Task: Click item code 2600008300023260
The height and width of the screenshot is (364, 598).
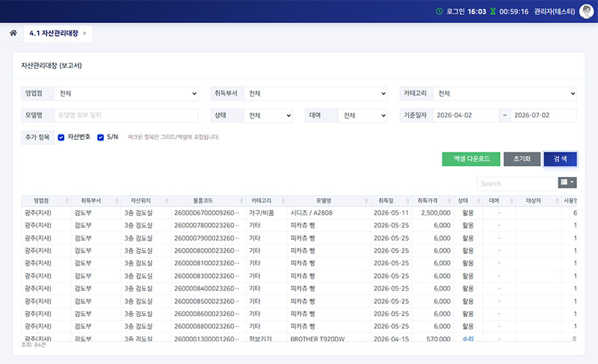Action: point(207,276)
